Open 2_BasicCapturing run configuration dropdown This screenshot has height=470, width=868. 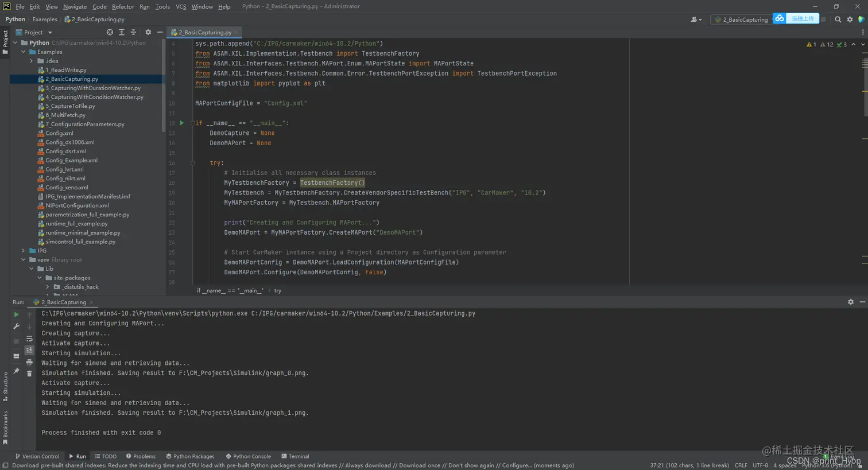pos(741,20)
